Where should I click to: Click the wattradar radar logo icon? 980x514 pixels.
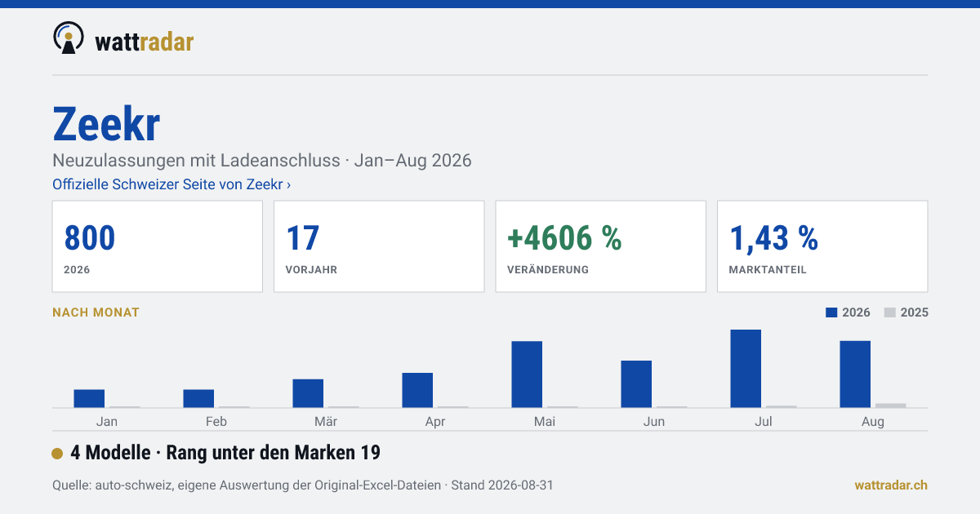(68, 38)
